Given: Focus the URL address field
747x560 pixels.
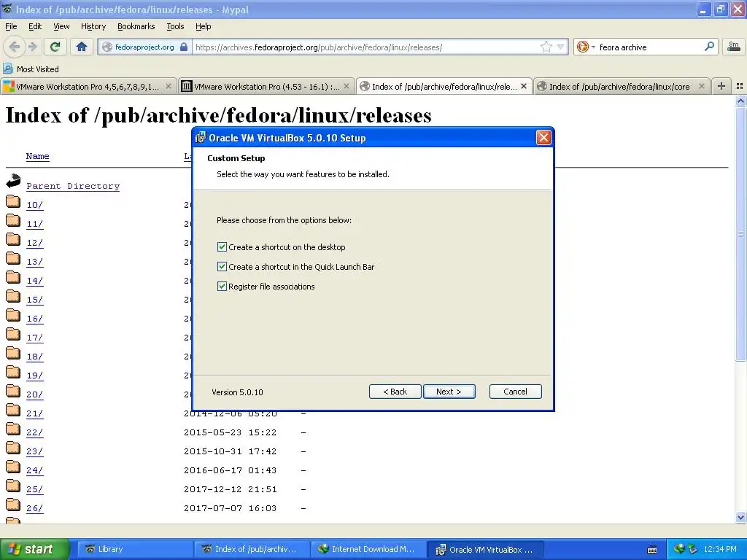Looking at the screenshot, I should pos(365,47).
